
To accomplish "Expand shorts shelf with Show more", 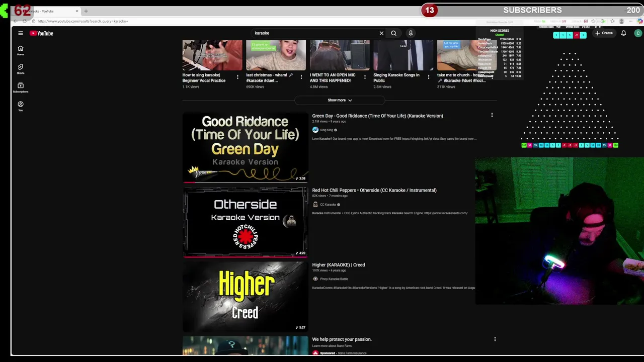I will coord(340,100).
